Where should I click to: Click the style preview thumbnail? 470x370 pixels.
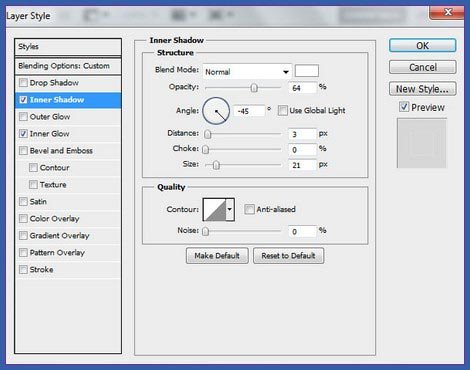pos(421,144)
